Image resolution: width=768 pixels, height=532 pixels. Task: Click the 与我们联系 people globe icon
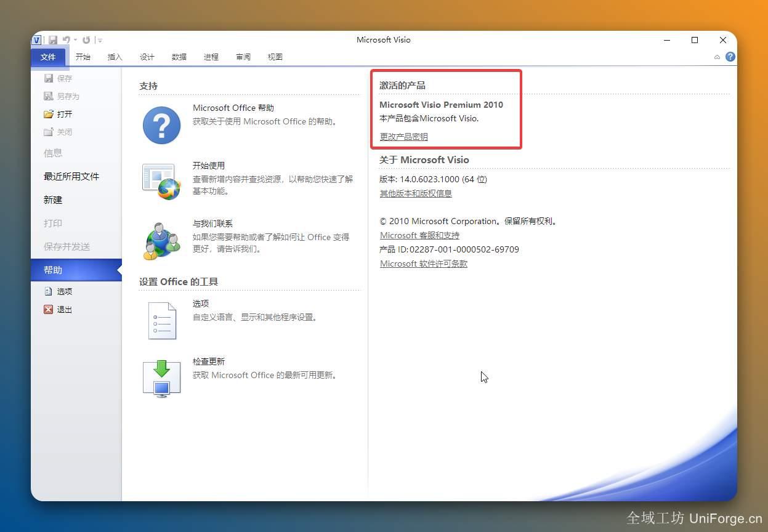(161, 241)
